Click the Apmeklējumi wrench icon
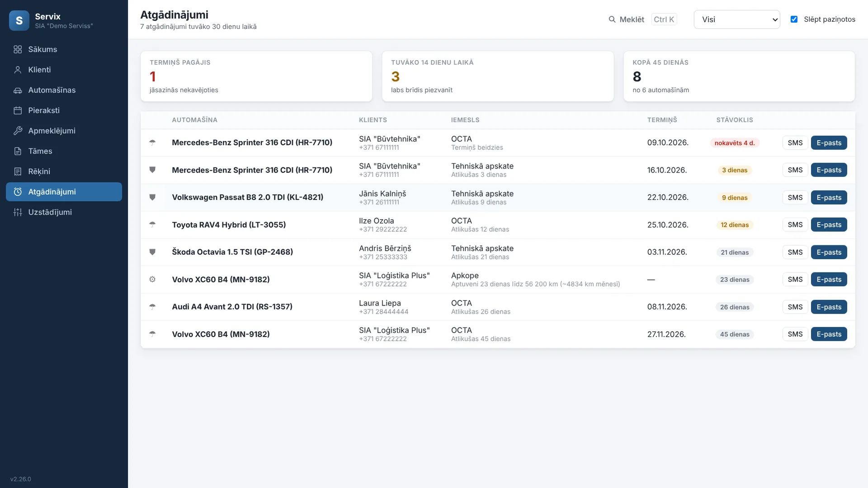The height and width of the screenshot is (488, 868). coord(18,131)
